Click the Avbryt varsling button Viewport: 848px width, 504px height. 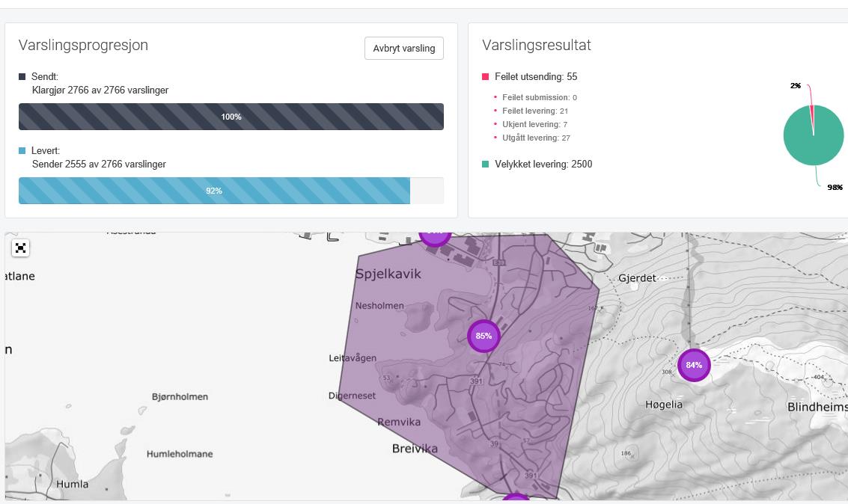(404, 48)
